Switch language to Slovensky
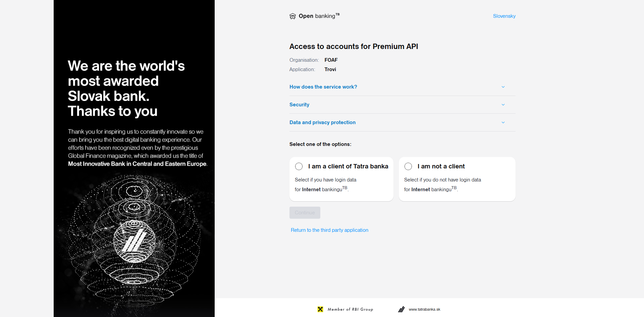 (504, 16)
